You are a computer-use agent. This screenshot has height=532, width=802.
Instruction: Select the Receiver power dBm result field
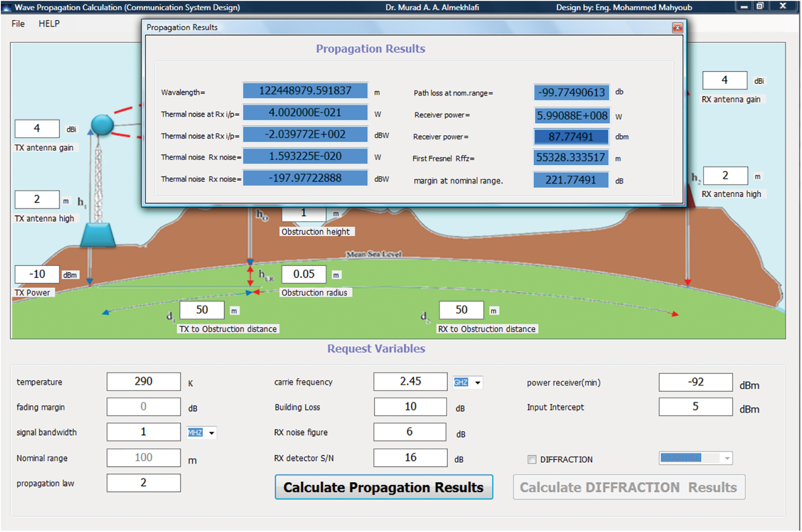pyautogui.click(x=571, y=137)
